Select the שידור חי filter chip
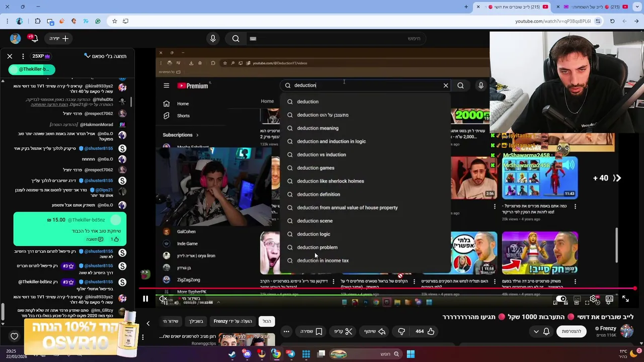The image size is (644, 362). [x=171, y=321]
